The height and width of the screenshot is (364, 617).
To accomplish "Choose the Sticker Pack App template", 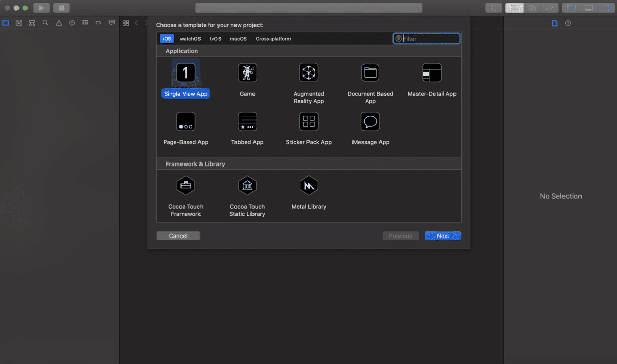I will [309, 121].
